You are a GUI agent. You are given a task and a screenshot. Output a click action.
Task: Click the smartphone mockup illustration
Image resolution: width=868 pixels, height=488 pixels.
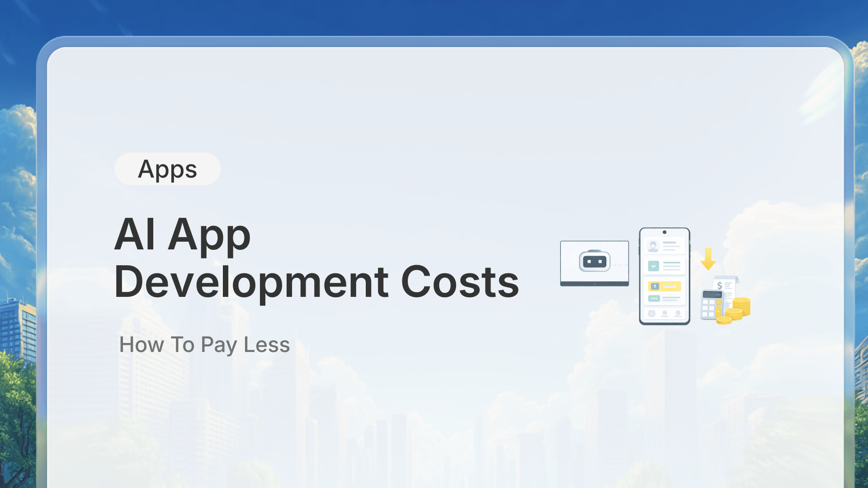[x=665, y=276]
